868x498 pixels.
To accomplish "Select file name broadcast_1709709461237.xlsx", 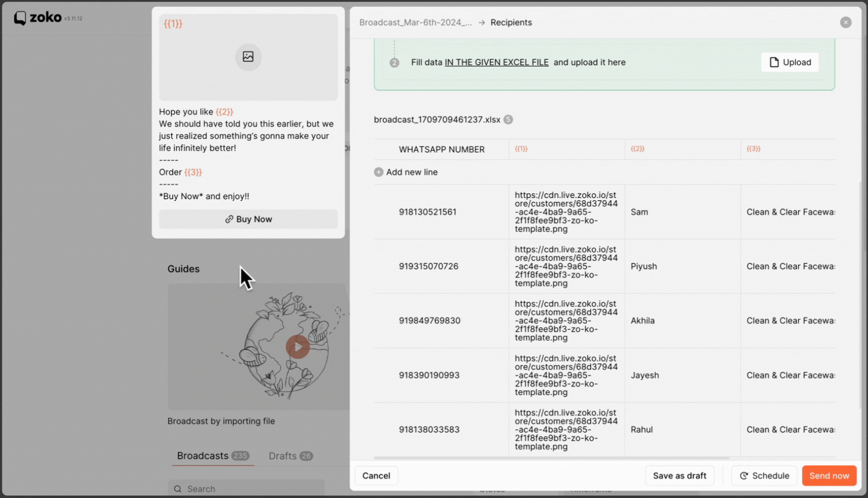I will point(437,120).
